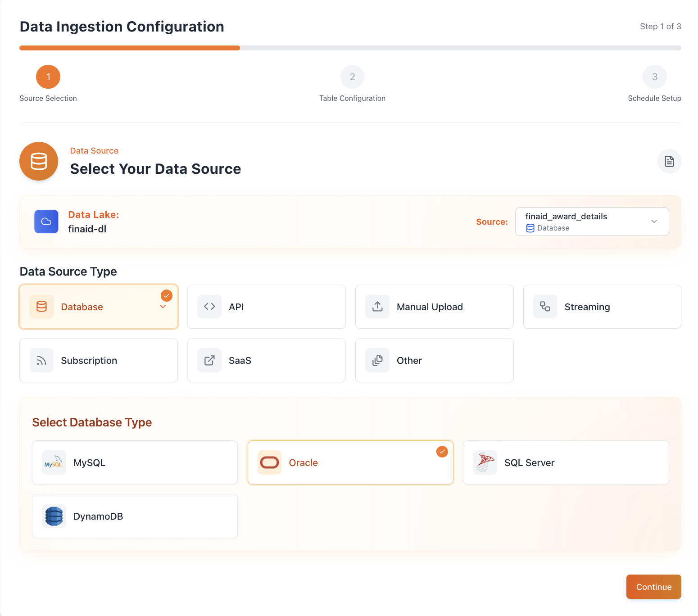The image size is (698, 616).
Task: Choose Streaming as the data source type
Action: 602,307
